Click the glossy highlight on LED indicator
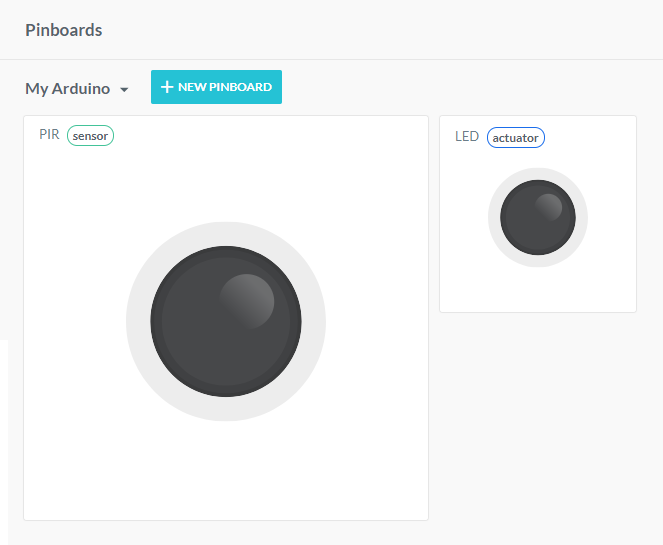The width and height of the screenshot is (663, 545). click(x=548, y=207)
